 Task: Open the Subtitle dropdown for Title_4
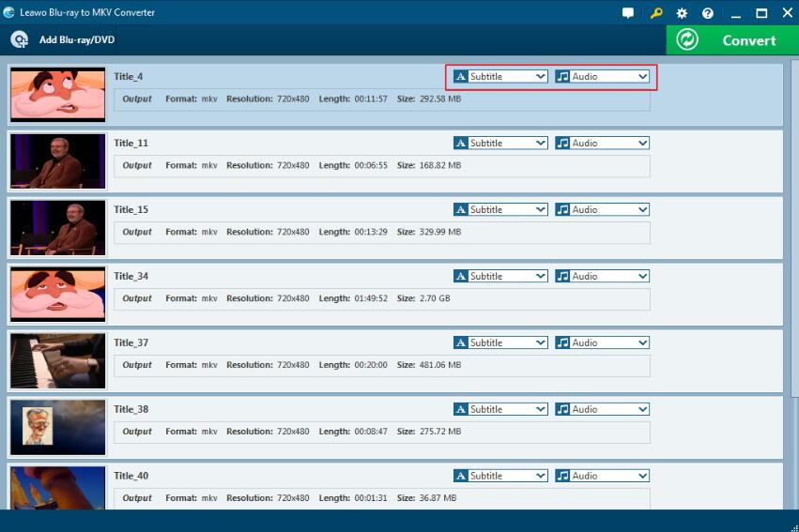(x=500, y=76)
